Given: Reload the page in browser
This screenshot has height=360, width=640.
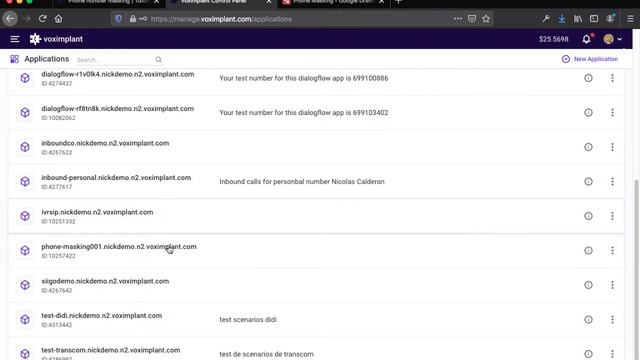Looking at the screenshot, I should (x=42, y=19).
